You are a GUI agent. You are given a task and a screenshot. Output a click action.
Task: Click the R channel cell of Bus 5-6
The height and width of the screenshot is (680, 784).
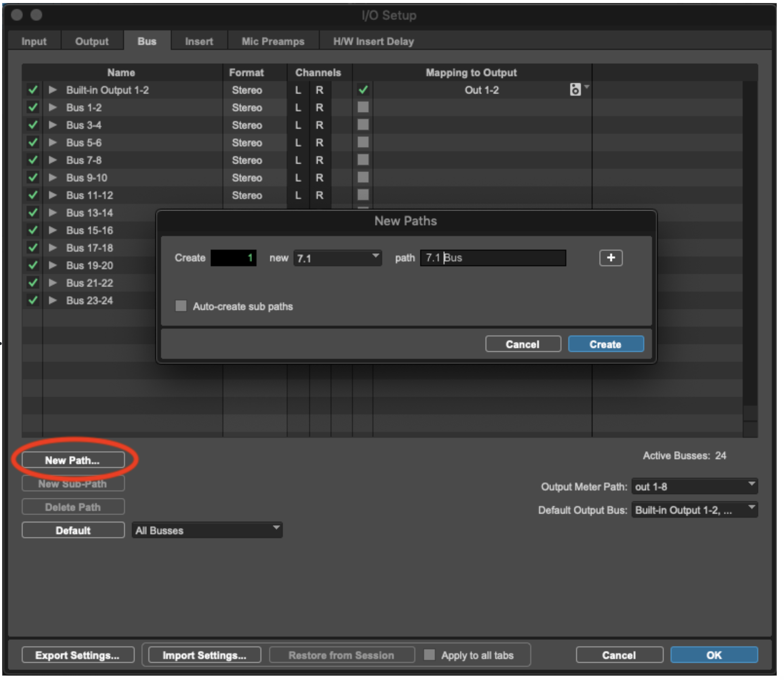click(319, 143)
